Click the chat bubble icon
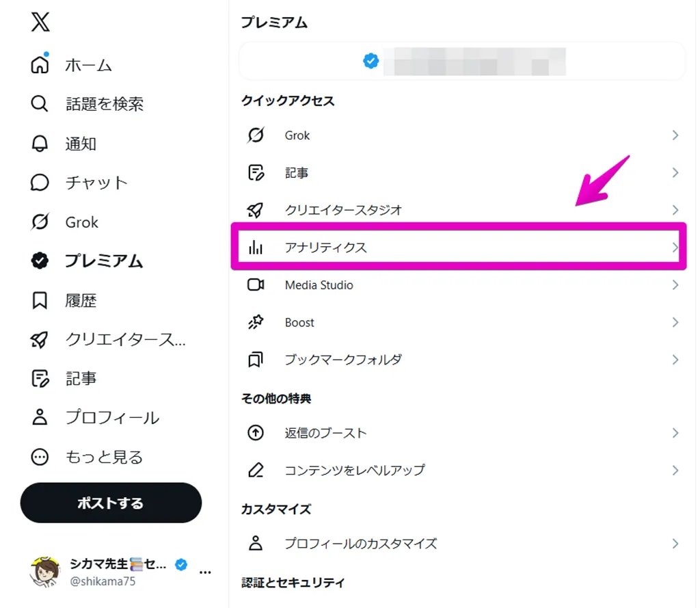Screen dimensions: 700x608 click(x=40, y=183)
